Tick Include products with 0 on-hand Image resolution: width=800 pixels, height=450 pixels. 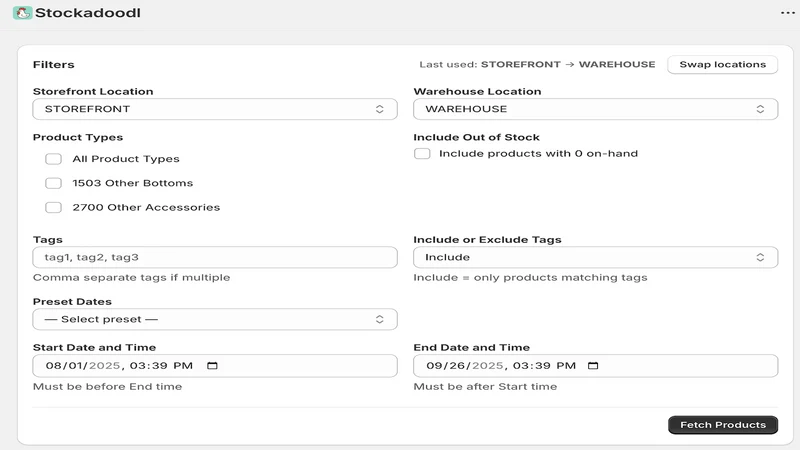click(x=422, y=154)
